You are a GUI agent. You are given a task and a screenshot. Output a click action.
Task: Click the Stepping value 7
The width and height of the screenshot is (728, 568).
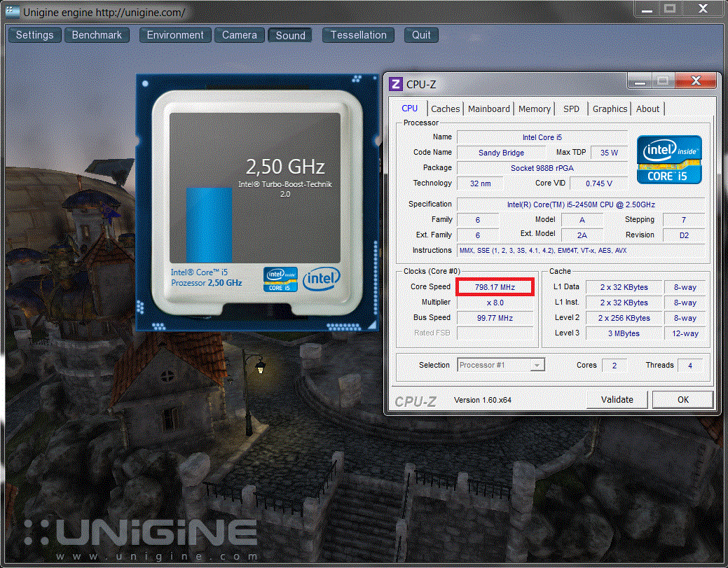(x=684, y=220)
